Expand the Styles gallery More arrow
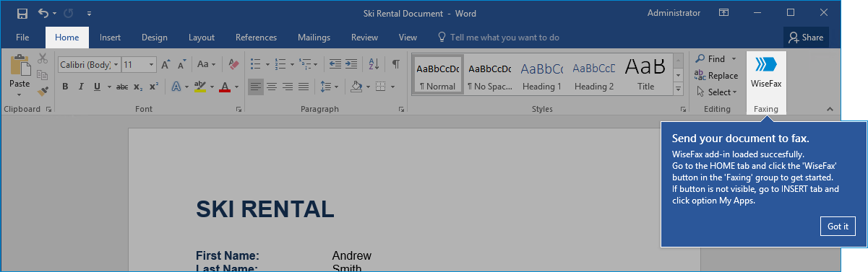Screen dimensions: 868x272 pyautogui.click(x=679, y=89)
